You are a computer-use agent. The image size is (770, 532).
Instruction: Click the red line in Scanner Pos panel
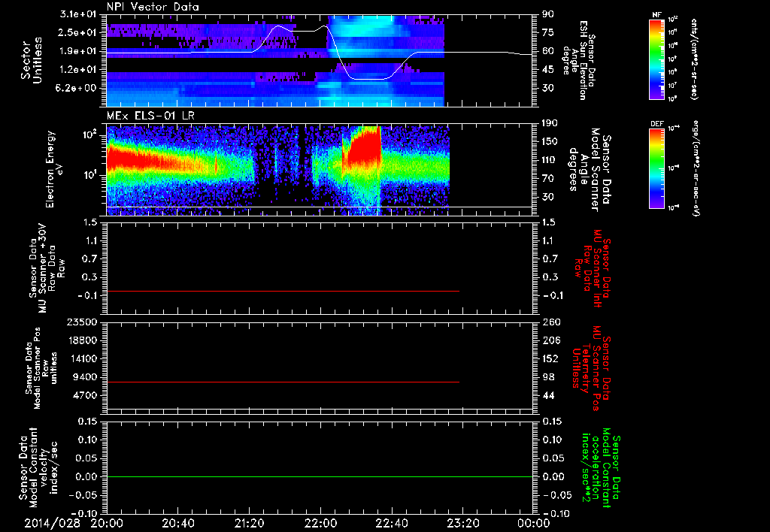[283, 382]
